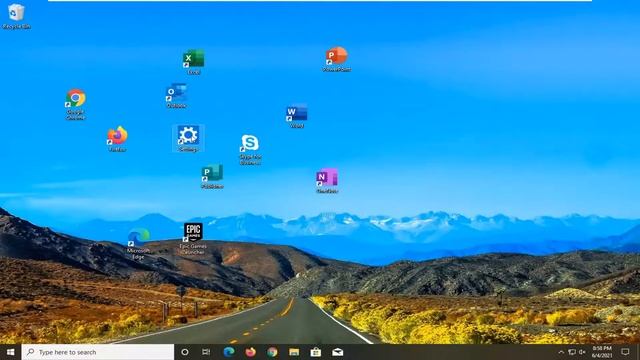Launch Firefox from the taskbar
This screenshot has width=640, height=360.
(x=251, y=352)
